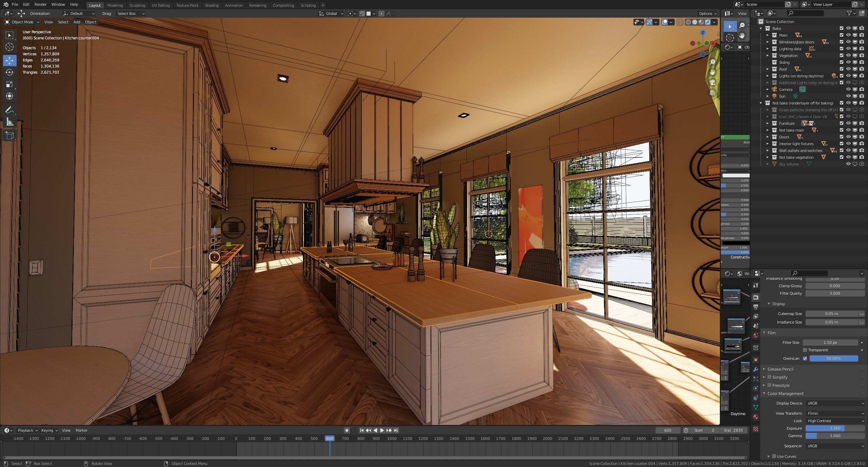Open the Drag Select Box dropdown

(x=131, y=14)
